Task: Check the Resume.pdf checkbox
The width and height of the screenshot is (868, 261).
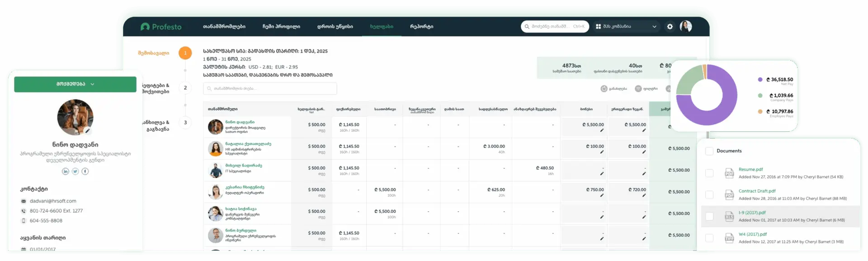Action: click(709, 173)
